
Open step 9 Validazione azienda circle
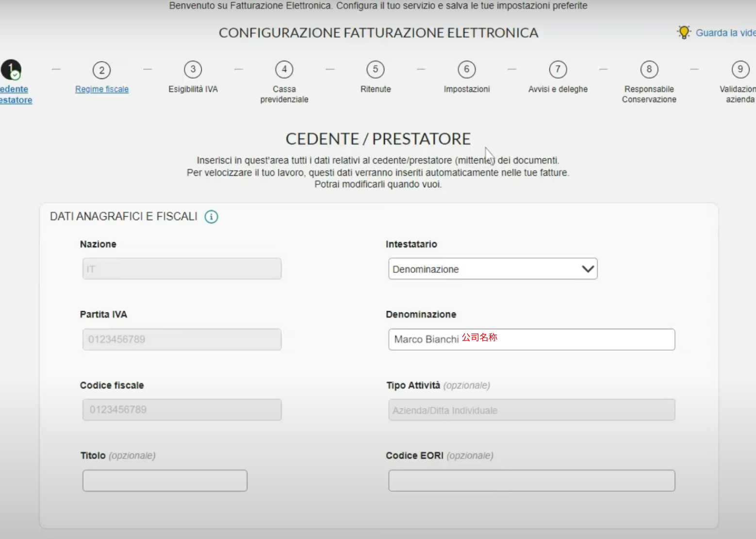pyautogui.click(x=740, y=69)
